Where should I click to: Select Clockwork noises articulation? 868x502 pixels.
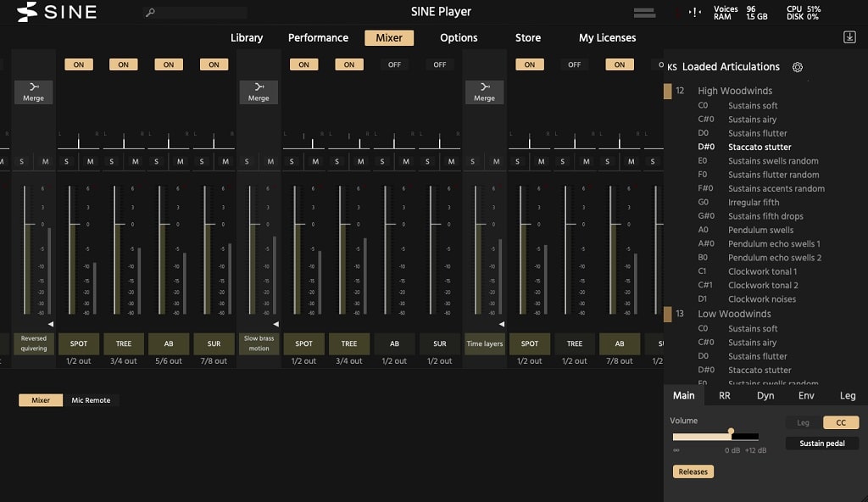point(762,299)
